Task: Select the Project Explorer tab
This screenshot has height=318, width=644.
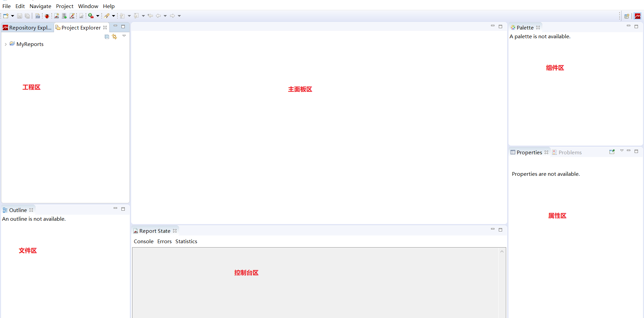Action: (81, 28)
